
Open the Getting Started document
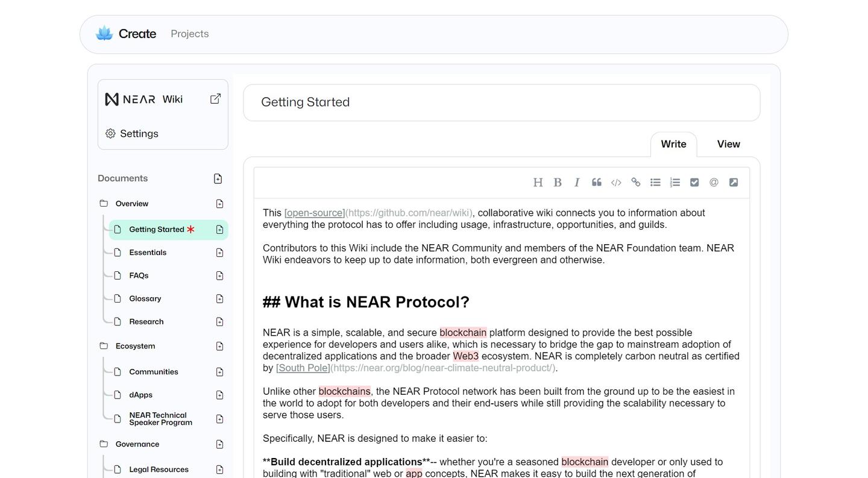[x=157, y=230]
